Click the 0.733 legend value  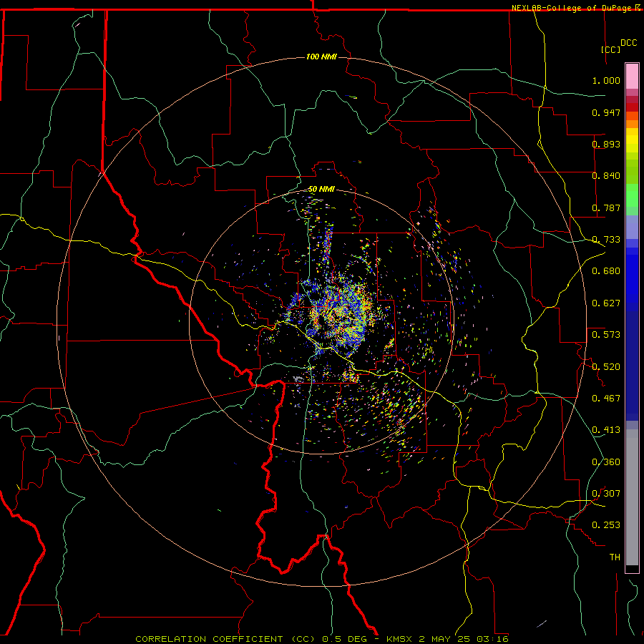(x=606, y=240)
